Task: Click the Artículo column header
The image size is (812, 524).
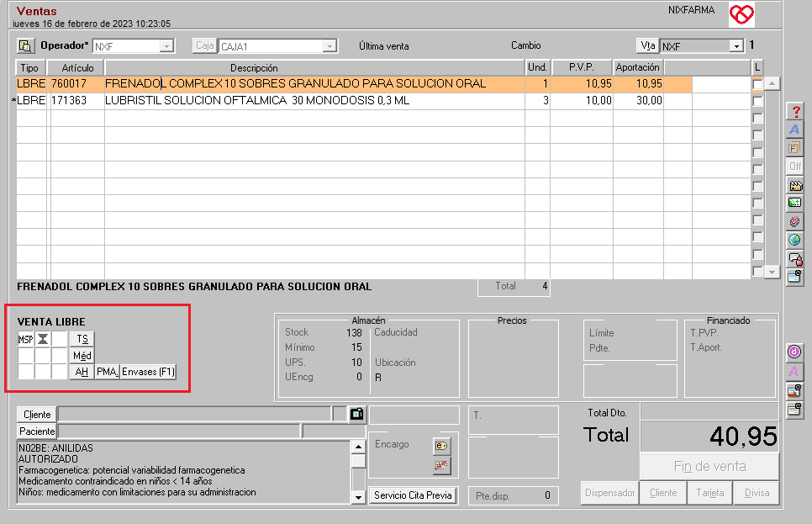Action: coord(77,68)
